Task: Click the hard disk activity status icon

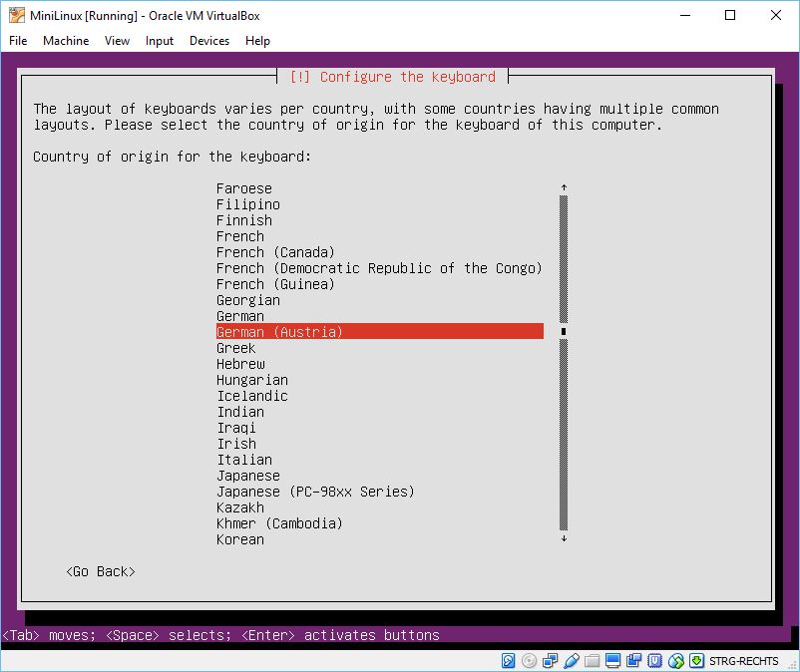Action: pyautogui.click(x=509, y=660)
